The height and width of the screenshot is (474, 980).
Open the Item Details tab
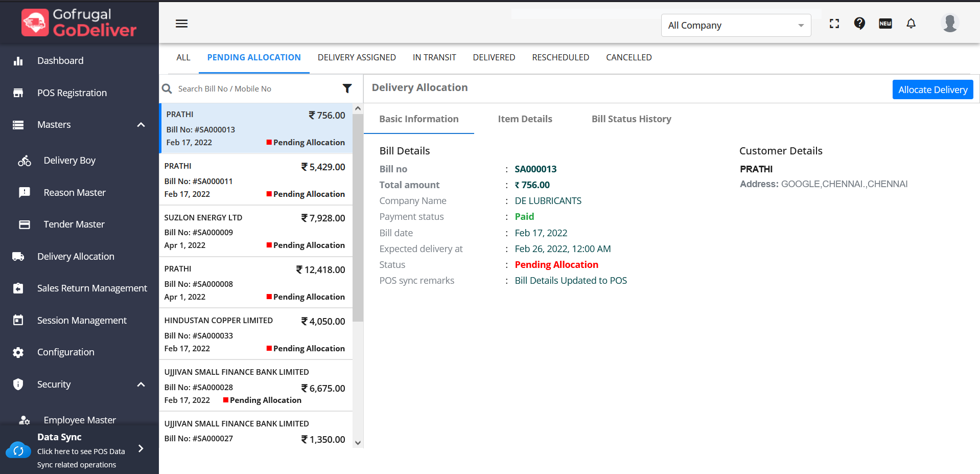click(525, 119)
